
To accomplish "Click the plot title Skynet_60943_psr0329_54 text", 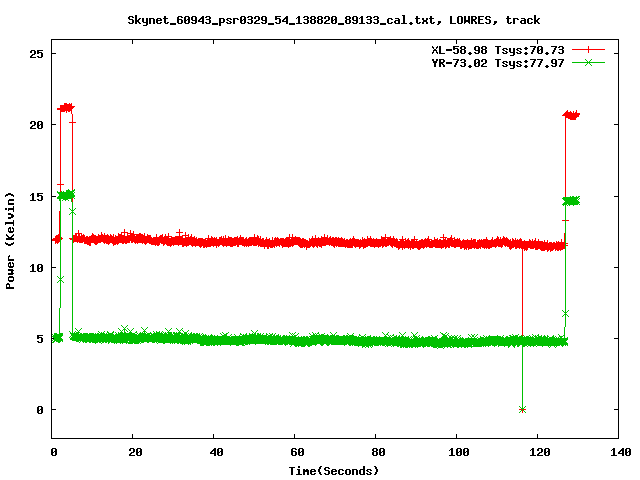I will pyautogui.click(x=334, y=20).
